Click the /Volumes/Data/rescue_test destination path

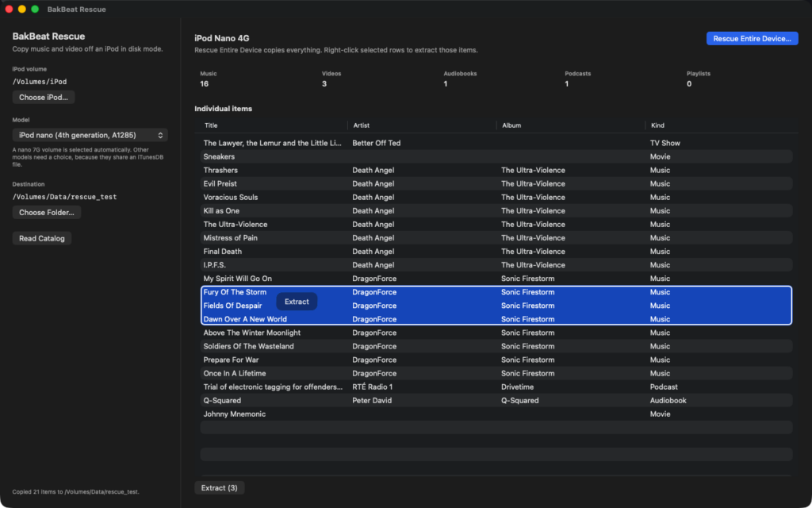pos(65,197)
